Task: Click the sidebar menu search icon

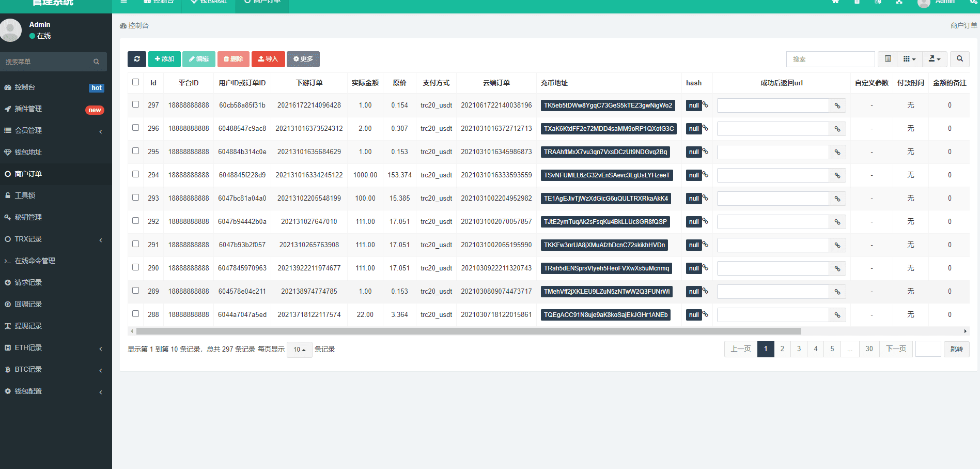Action: (x=96, y=62)
